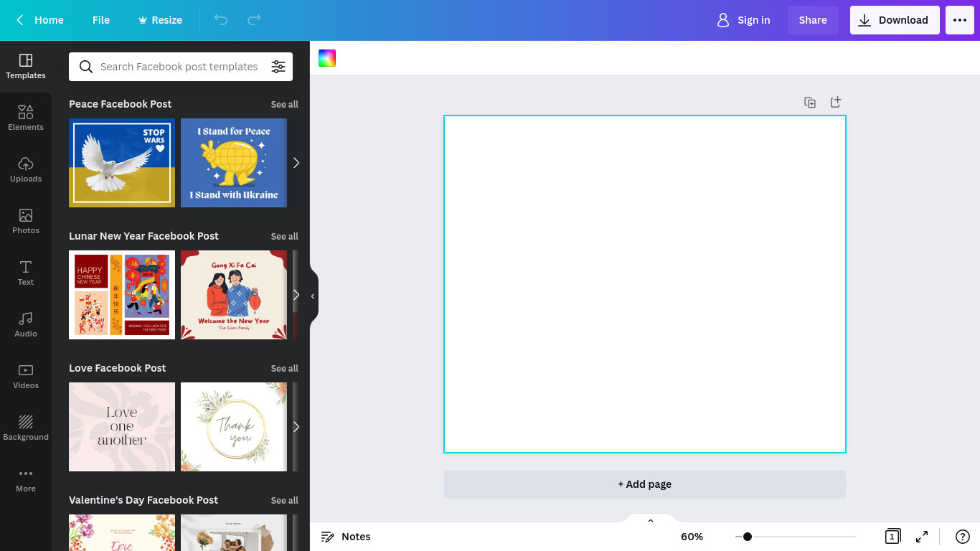Sign in to account
Image resolution: width=980 pixels, height=551 pixels.
coord(743,20)
